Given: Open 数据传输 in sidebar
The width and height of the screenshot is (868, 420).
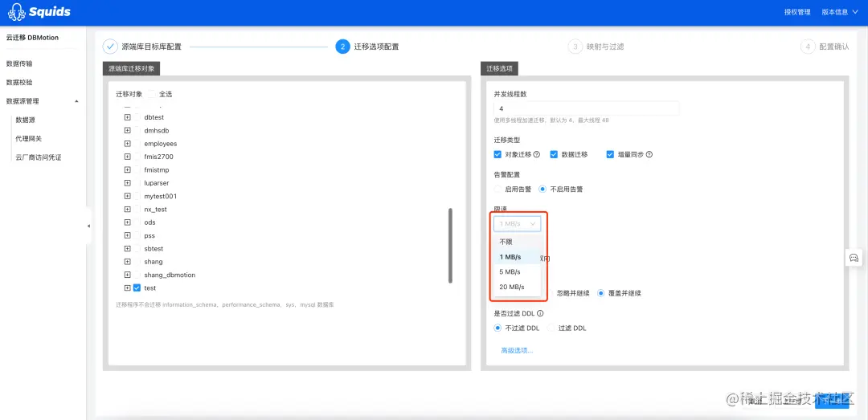Looking at the screenshot, I should [x=19, y=63].
